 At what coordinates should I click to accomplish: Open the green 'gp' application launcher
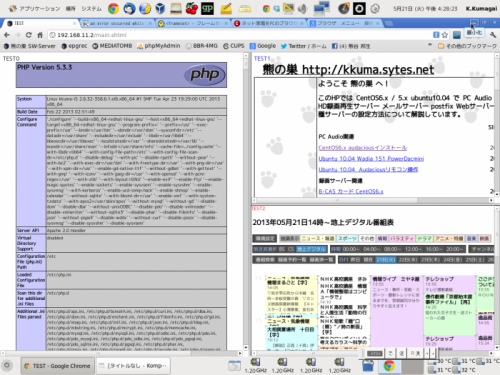click(207, 8)
